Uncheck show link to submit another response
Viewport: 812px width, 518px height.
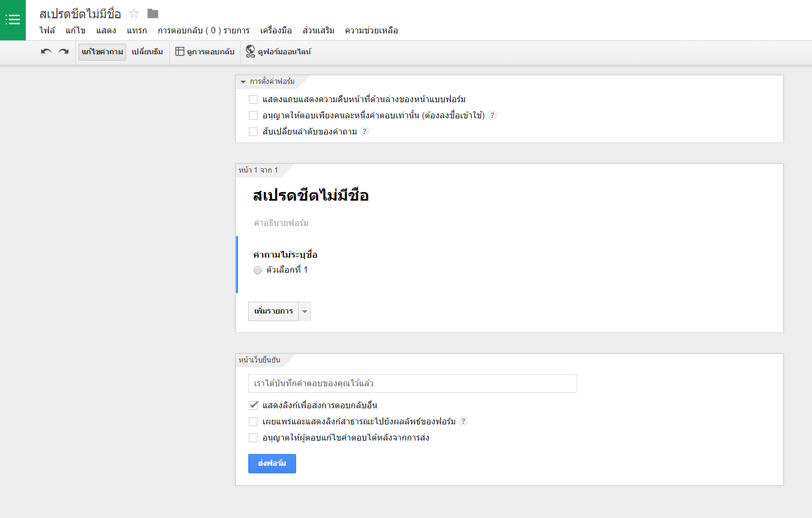pos(253,406)
